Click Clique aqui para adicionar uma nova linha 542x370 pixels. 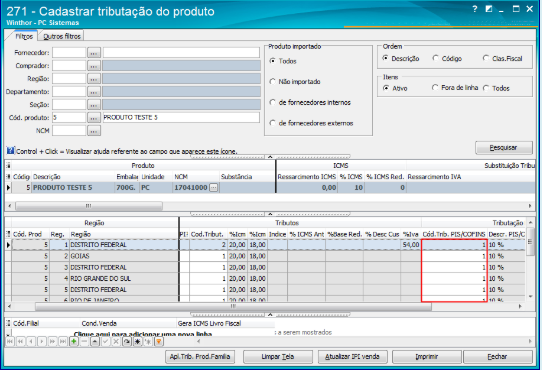pyautogui.click(x=143, y=334)
